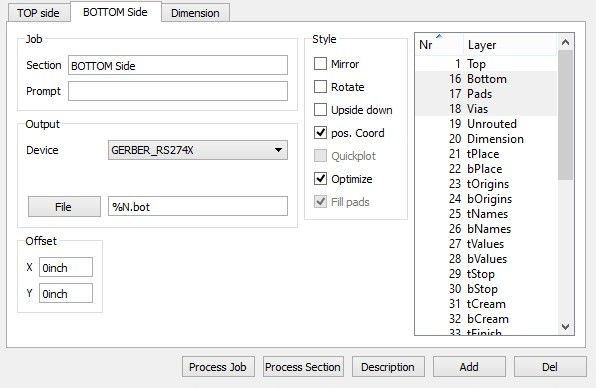Select layer 19 Unrouted in list

[487, 124]
